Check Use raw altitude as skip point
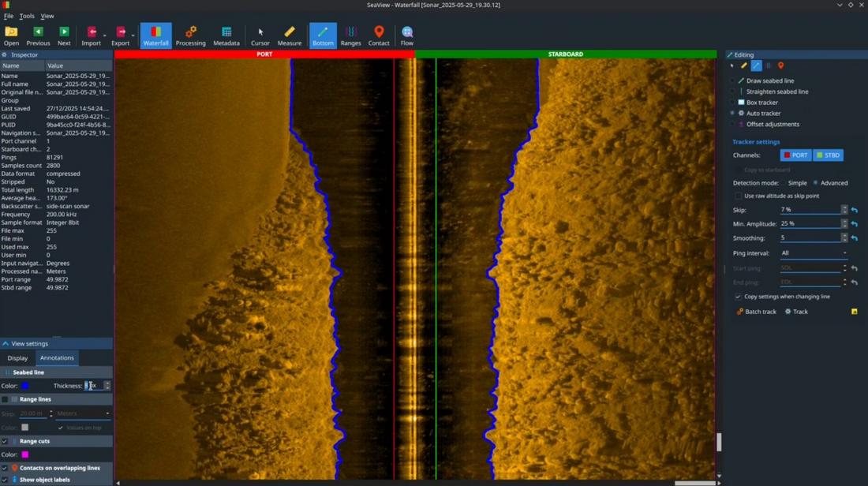 [x=739, y=196]
